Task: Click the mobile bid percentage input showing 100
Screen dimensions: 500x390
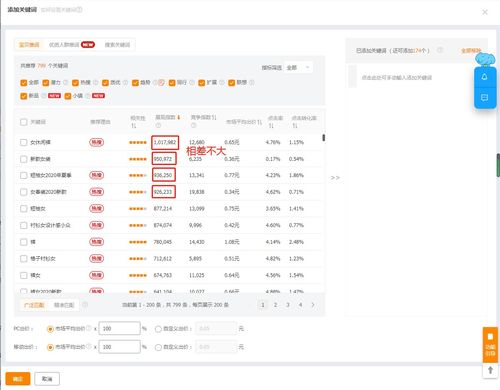Action: (x=120, y=347)
